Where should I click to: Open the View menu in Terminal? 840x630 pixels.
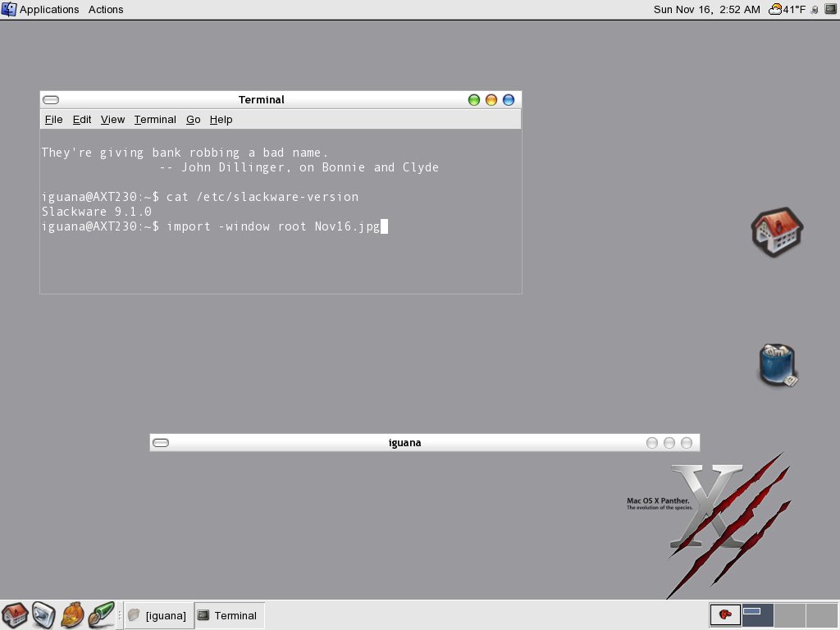pos(112,120)
